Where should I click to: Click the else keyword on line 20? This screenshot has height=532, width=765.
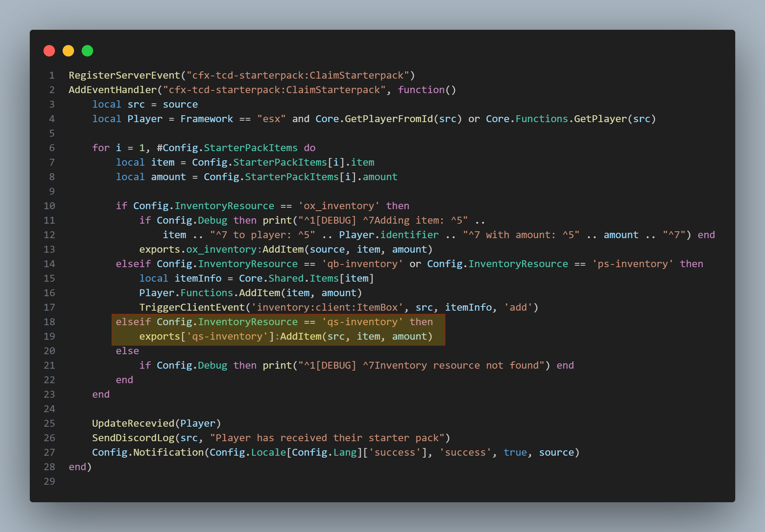coord(127,351)
